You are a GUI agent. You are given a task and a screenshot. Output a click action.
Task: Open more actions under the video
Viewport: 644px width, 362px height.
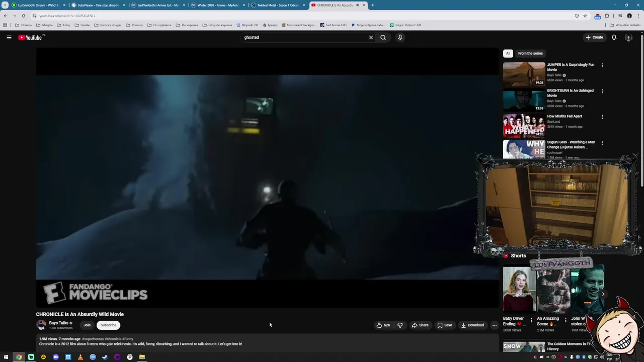[x=495, y=325]
